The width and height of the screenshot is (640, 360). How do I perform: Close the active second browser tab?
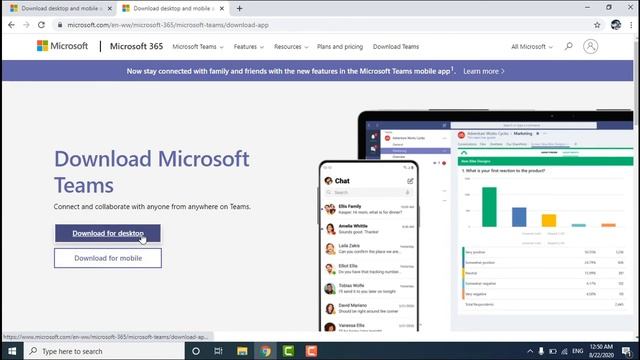[222, 8]
